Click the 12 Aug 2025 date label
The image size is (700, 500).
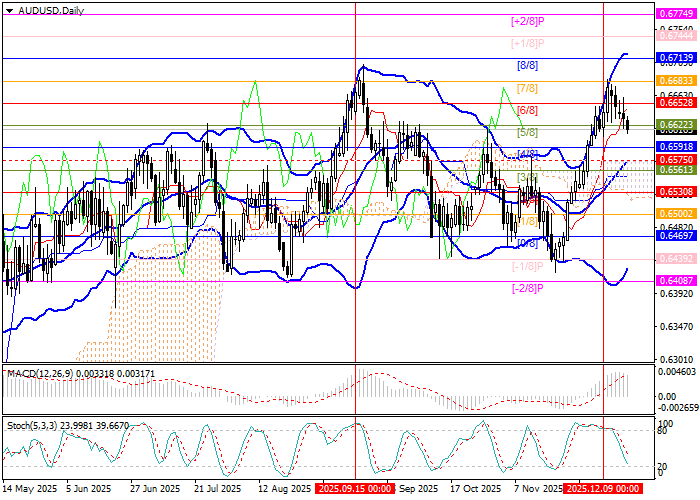pos(285,488)
